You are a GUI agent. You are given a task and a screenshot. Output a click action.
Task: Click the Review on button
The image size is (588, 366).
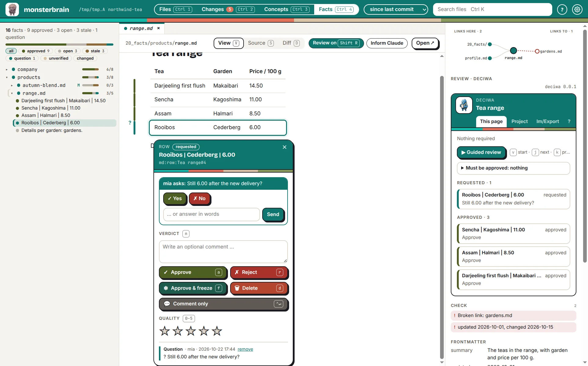[x=336, y=43]
